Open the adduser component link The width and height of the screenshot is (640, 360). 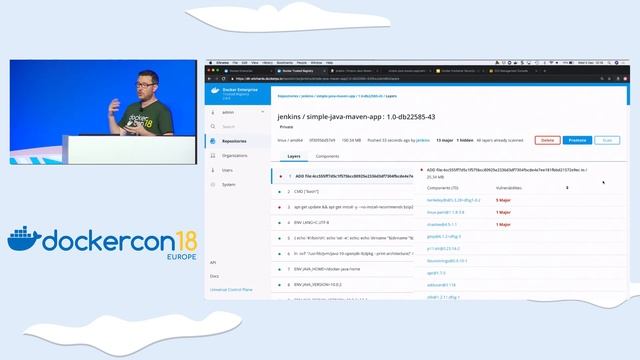tap(441, 285)
